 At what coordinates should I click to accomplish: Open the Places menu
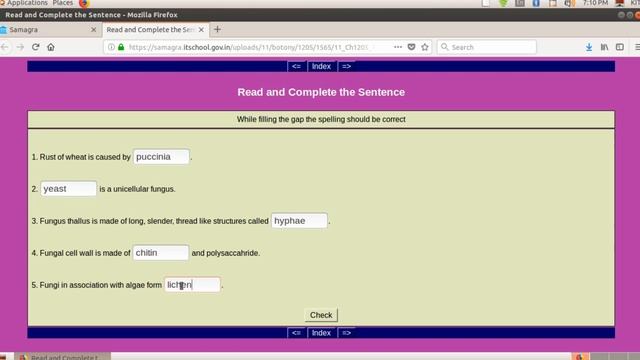click(62, 3)
